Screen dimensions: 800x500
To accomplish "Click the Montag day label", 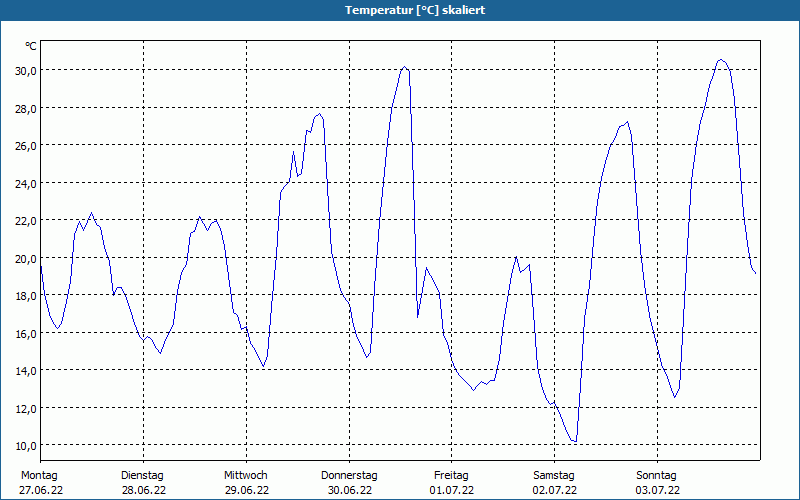I will coord(39,476).
